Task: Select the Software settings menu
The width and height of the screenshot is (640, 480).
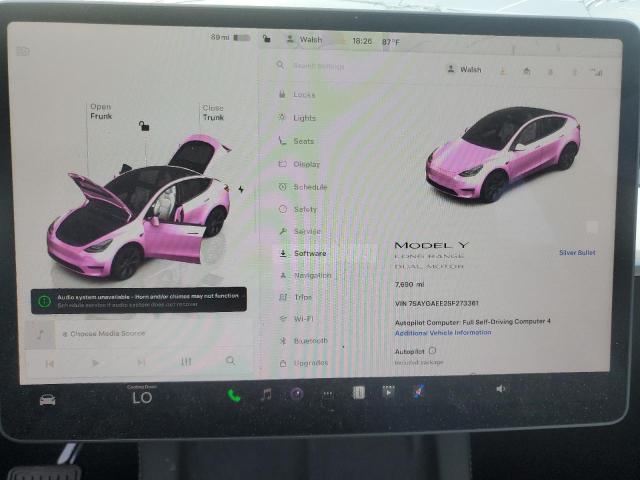Action: (x=302, y=253)
